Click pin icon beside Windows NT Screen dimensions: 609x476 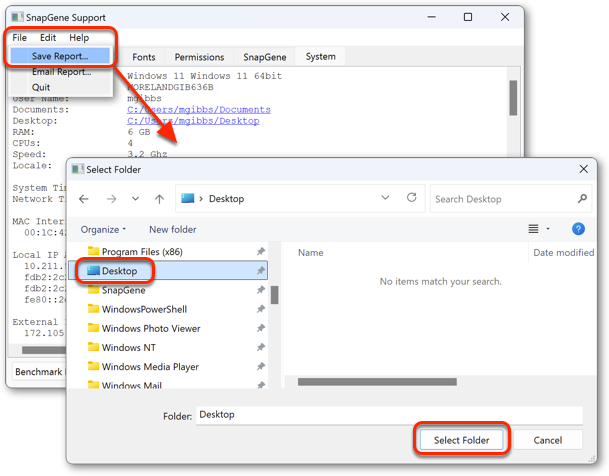(x=261, y=347)
